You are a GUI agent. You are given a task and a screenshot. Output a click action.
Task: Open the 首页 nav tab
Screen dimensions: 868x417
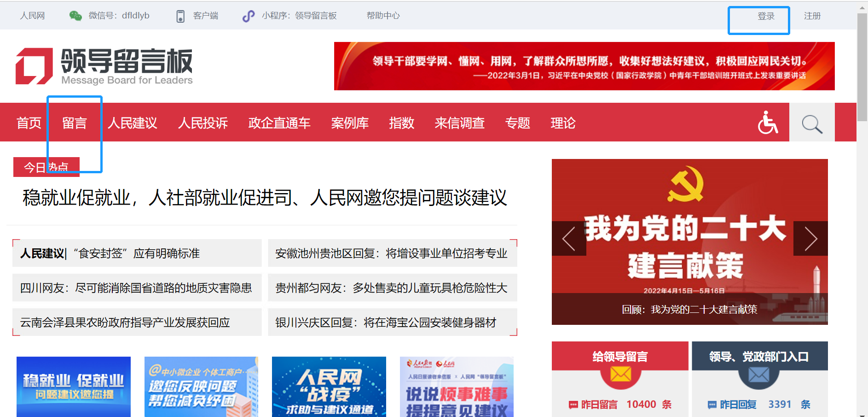tap(29, 123)
